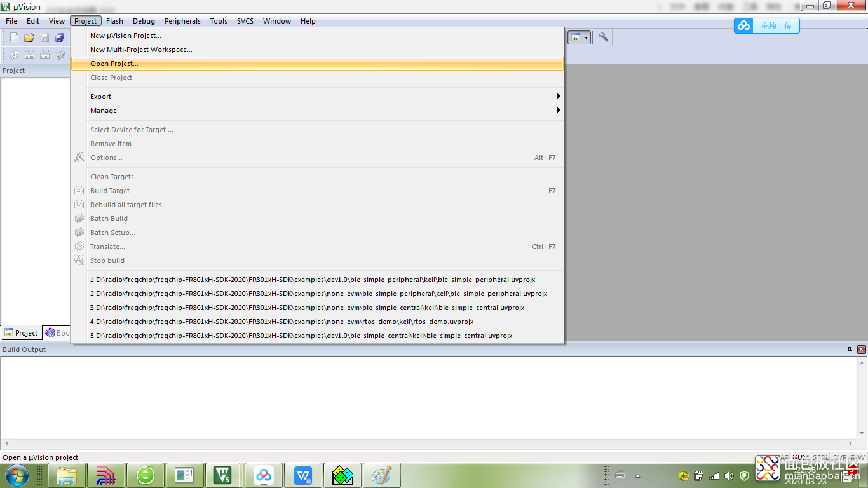Viewport: 868px width, 488px height.
Task: Click the Translate icon in build toolbar
Action: [14, 55]
